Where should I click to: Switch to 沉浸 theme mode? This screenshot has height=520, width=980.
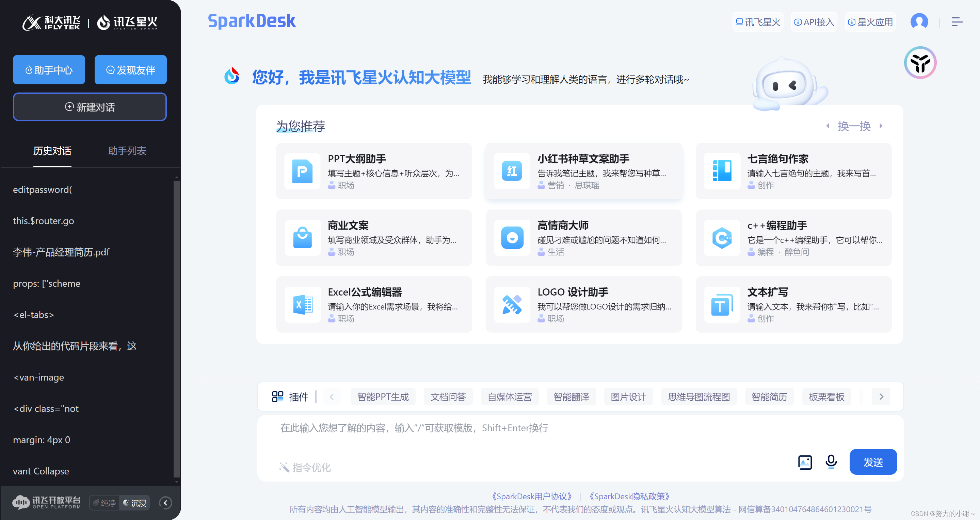pos(135,503)
